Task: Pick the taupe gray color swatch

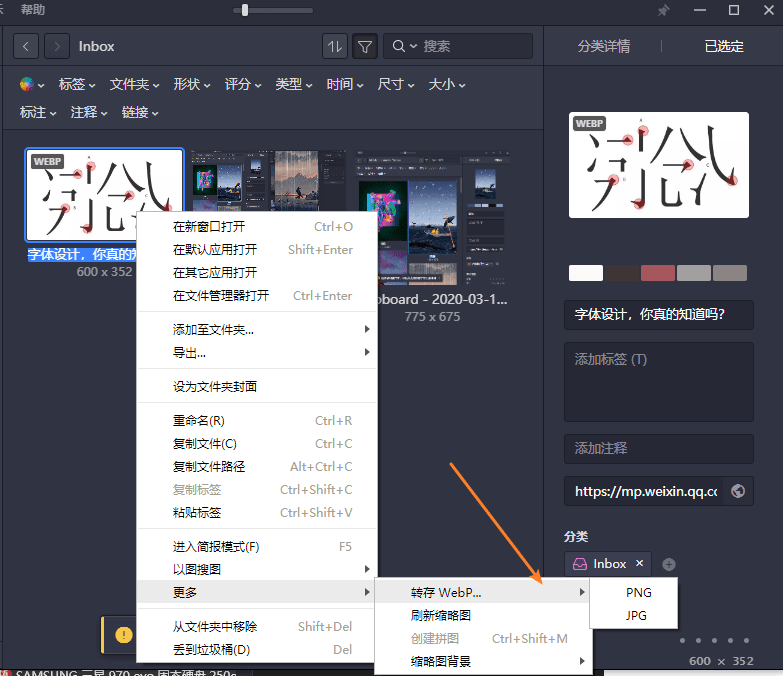Action: tap(730, 273)
